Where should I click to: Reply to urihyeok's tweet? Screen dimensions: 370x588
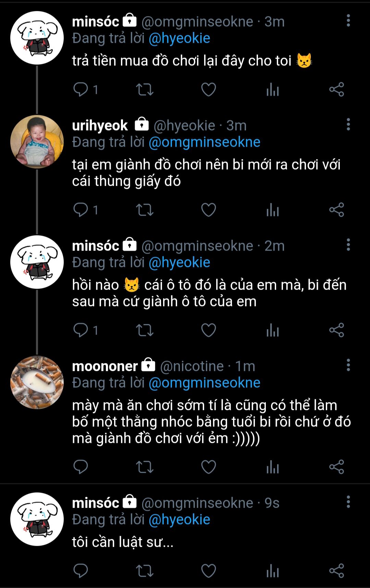click(81, 210)
